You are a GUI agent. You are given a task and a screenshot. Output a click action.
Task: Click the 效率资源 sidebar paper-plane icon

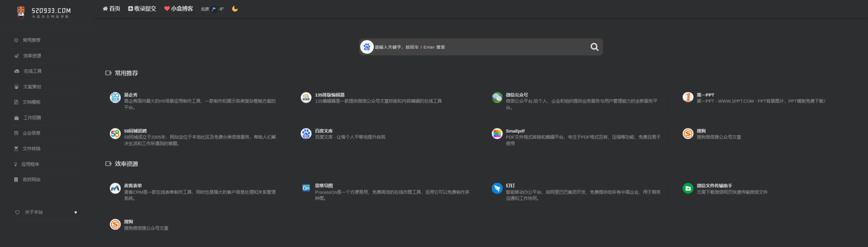[16, 56]
